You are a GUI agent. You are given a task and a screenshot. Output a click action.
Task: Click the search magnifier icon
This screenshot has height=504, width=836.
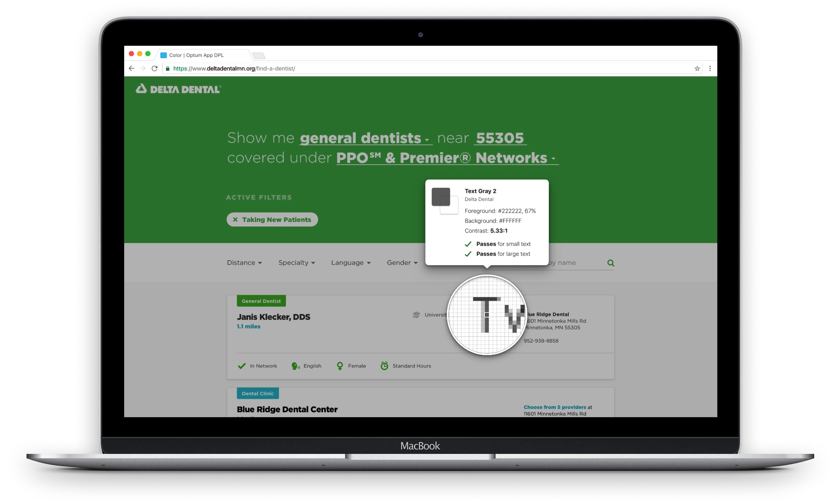pos(610,263)
